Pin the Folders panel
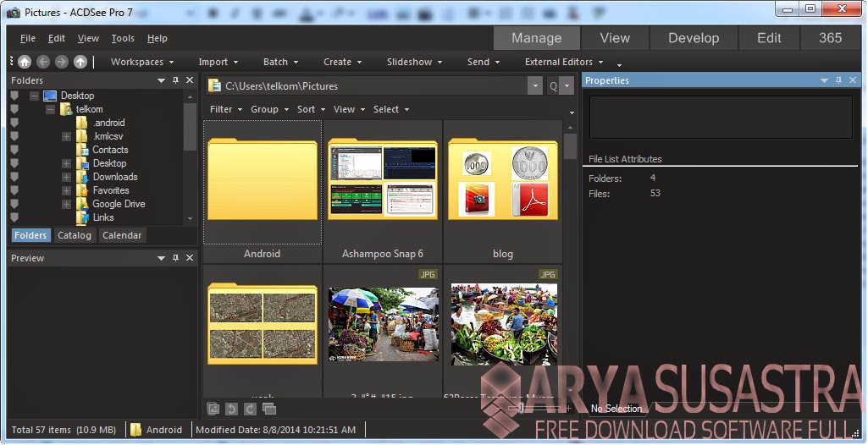 (x=175, y=80)
